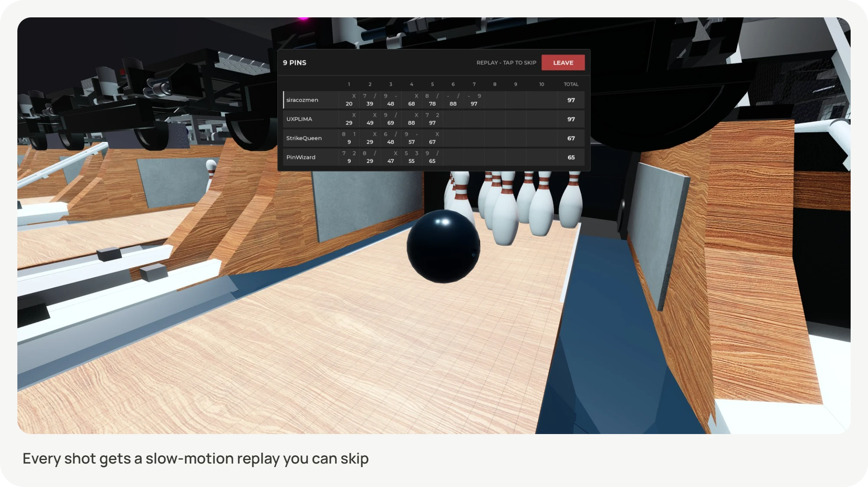Click StrikeQueen's frame 2 score 29
Viewport: 868px width, 487px height.
click(x=370, y=142)
